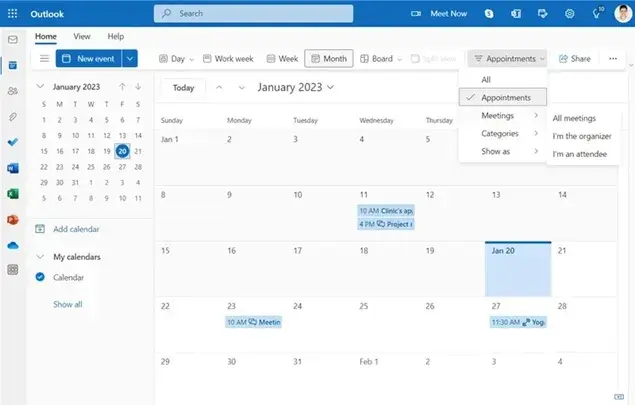Open OneDrive cloud icon
The width and height of the screenshot is (635, 405).
pyautogui.click(x=13, y=245)
